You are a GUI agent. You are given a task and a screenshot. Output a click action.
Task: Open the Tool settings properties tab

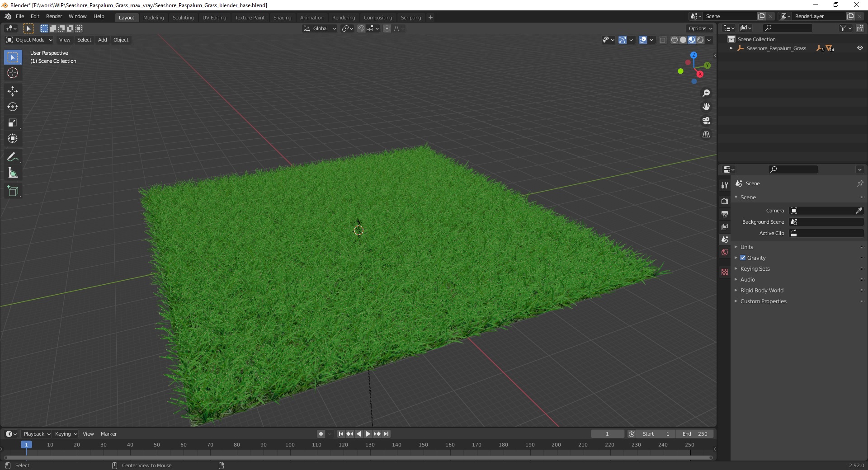[725, 185]
